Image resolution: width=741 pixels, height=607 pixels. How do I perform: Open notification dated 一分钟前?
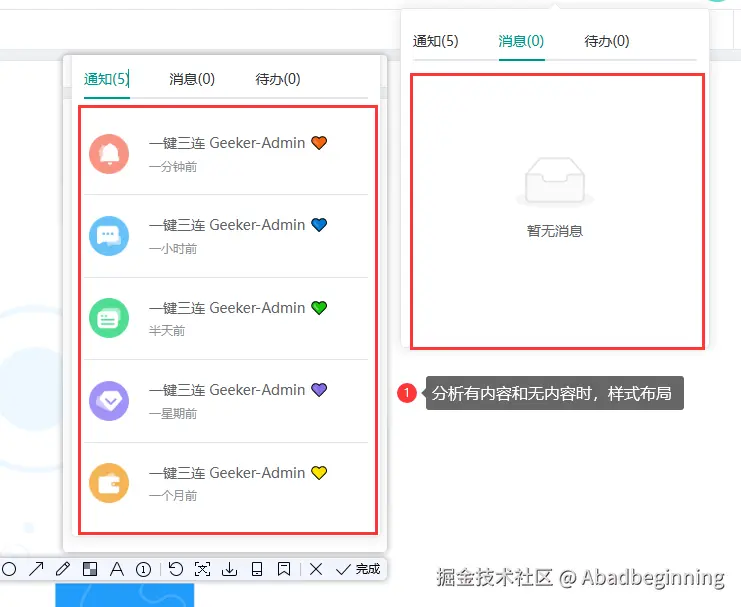[226, 154]
